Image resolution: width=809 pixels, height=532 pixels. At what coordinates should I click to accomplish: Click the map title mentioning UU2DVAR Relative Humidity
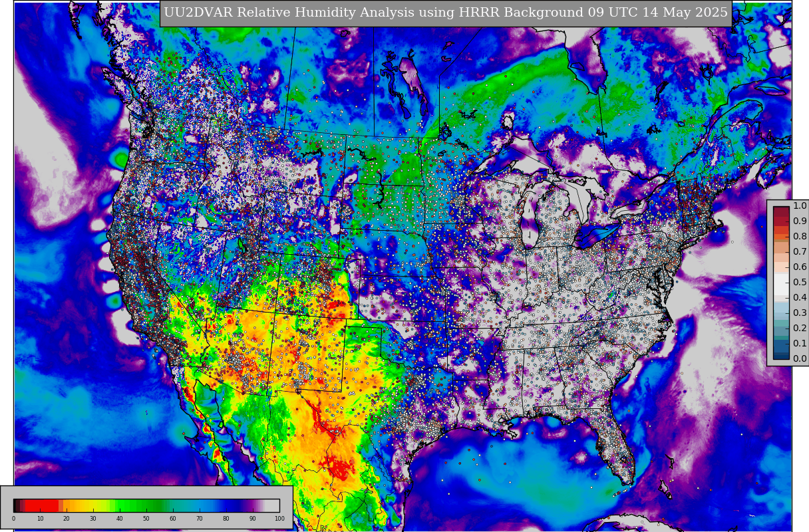(x=446, y=13)
